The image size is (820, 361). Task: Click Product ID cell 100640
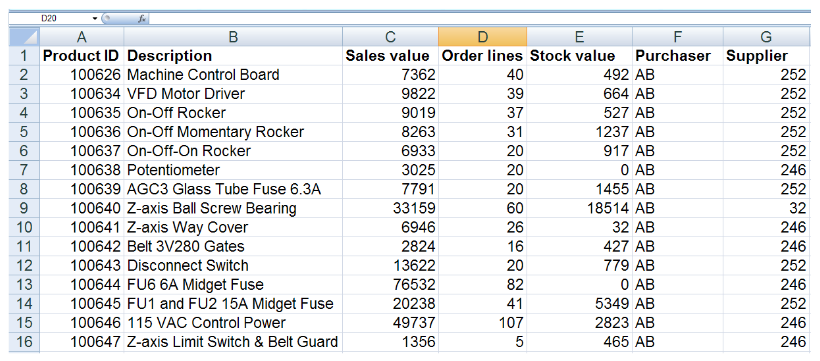coord(82,208)
